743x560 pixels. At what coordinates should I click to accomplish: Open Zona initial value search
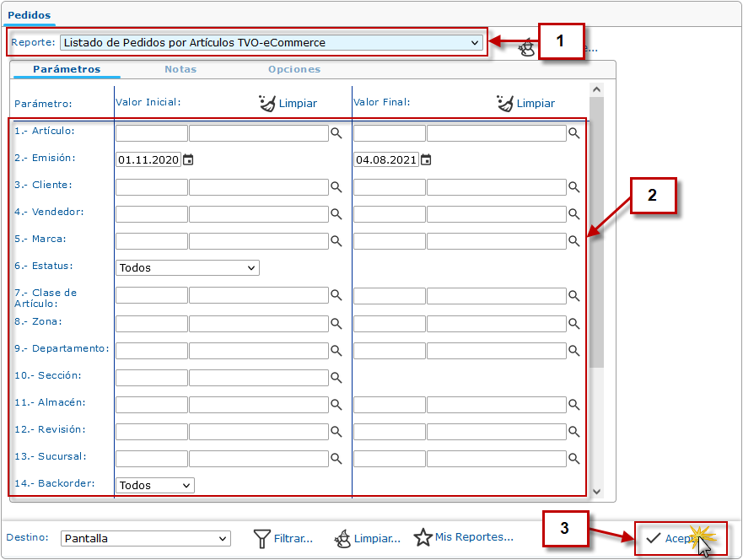336,323
